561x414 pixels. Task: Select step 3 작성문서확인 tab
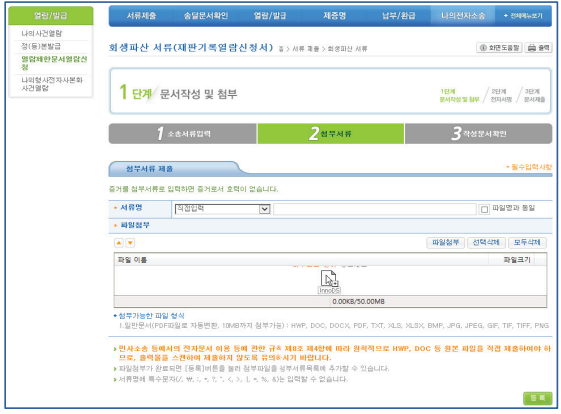point(478,134)
